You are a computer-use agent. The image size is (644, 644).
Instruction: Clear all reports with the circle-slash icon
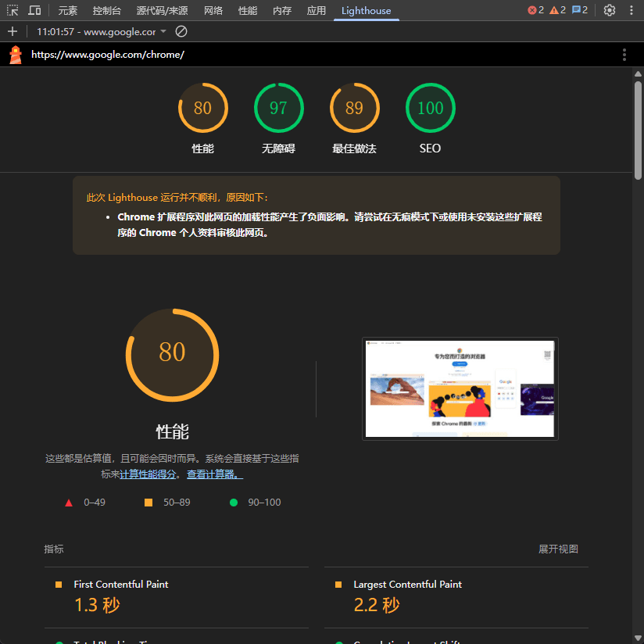pyautogui.click(x=181, y=31)
